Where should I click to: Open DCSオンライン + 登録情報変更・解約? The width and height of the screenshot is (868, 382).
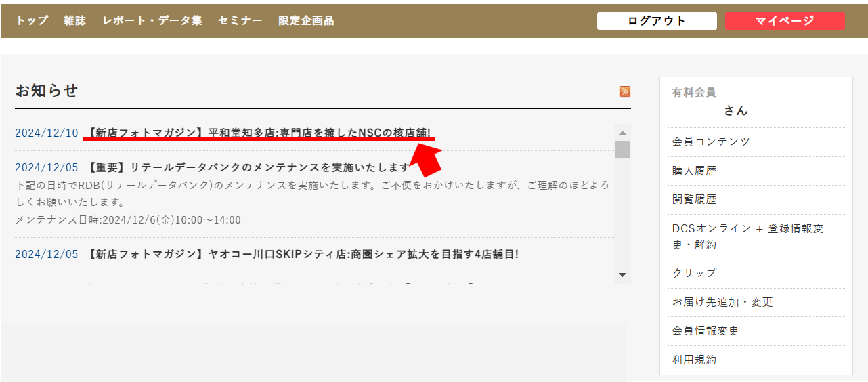pos(747,236)
